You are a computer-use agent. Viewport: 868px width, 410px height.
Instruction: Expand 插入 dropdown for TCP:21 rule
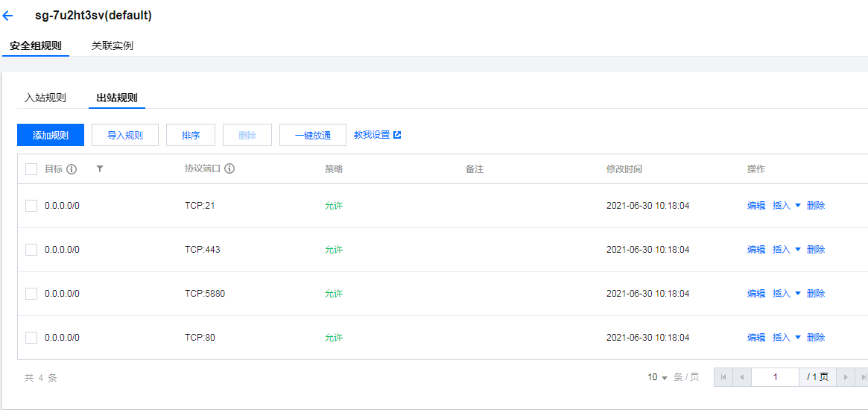click(786, 206)
